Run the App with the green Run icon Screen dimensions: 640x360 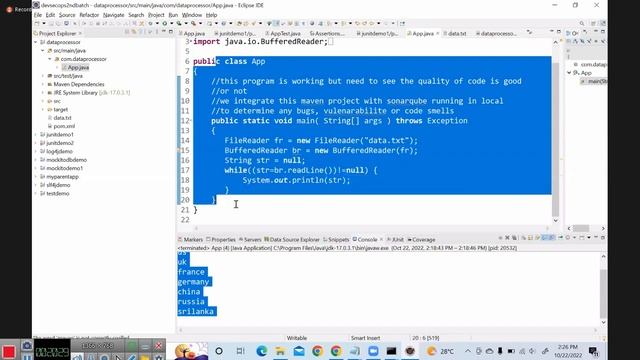point(164,23)
